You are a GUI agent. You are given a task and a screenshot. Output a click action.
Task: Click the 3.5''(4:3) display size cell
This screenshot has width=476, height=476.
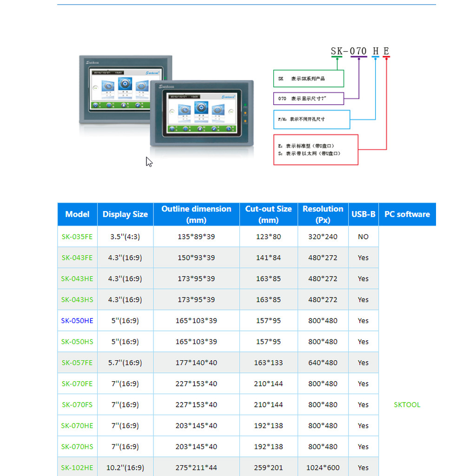(x=125, y=237)
